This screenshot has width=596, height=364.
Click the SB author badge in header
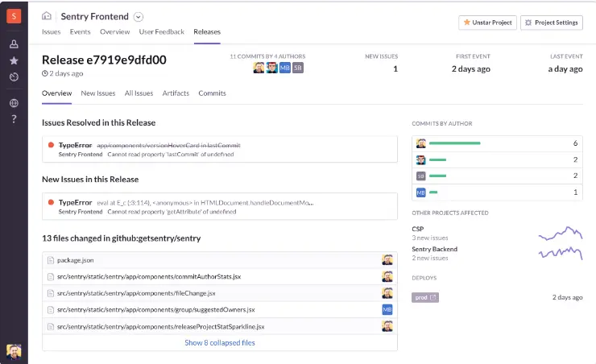[298, 68]
